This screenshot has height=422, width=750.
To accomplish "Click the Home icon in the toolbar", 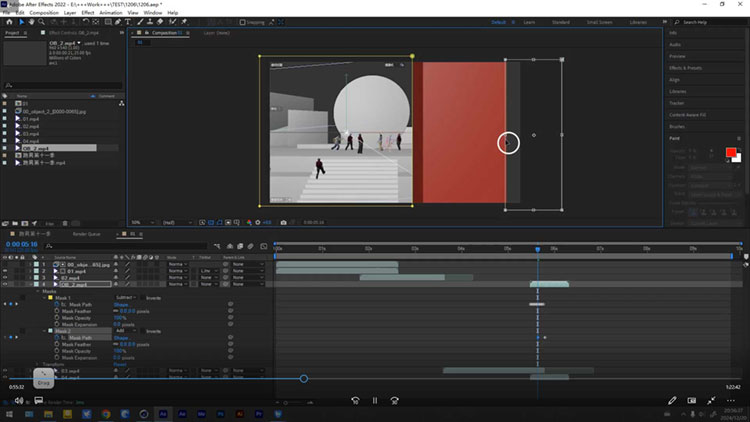I will [8, 21].
